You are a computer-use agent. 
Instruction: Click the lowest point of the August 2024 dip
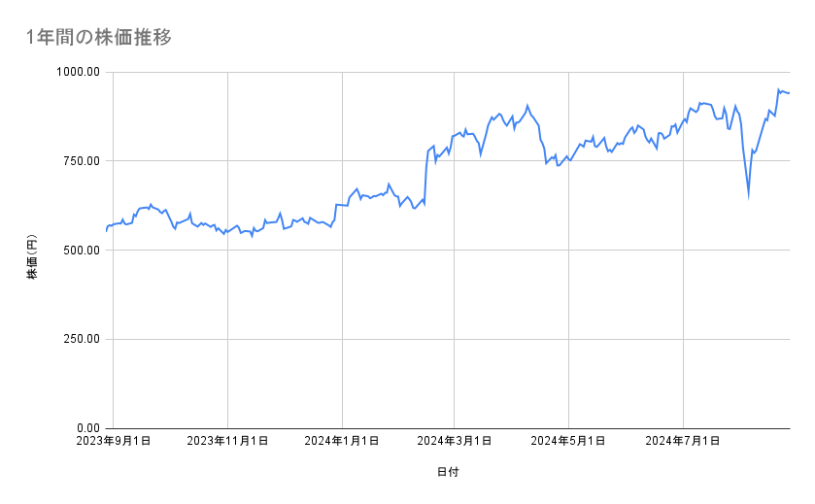point(748,194)
